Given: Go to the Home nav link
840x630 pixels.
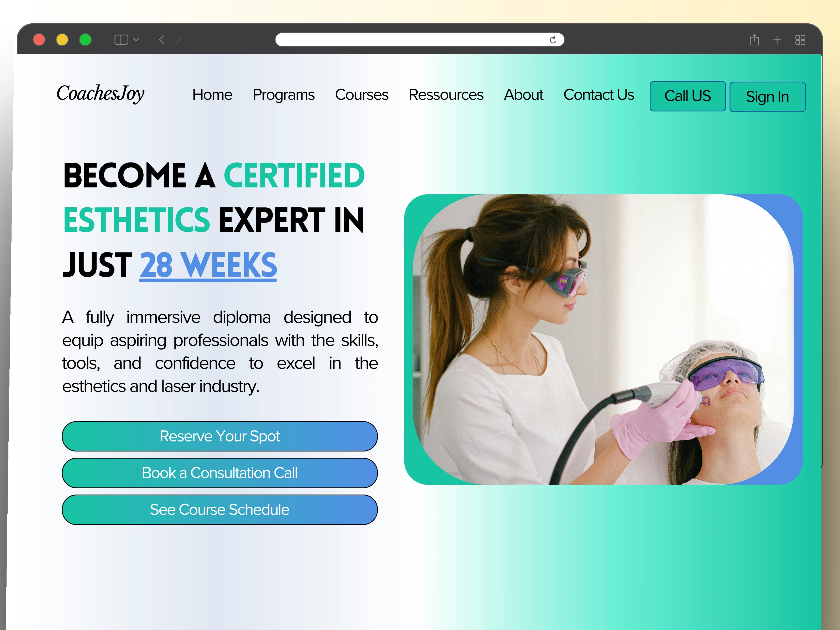Looking at the screenshot, I should pos(212,94).
